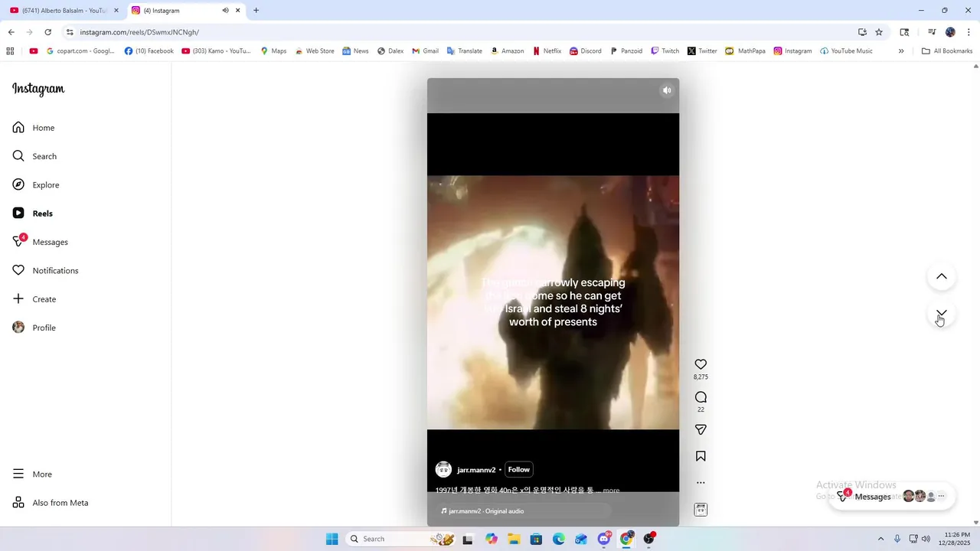
Task: Open jarr.mannv2 profile from the reel
Action: pyautogui.click(x=476, y=470)
